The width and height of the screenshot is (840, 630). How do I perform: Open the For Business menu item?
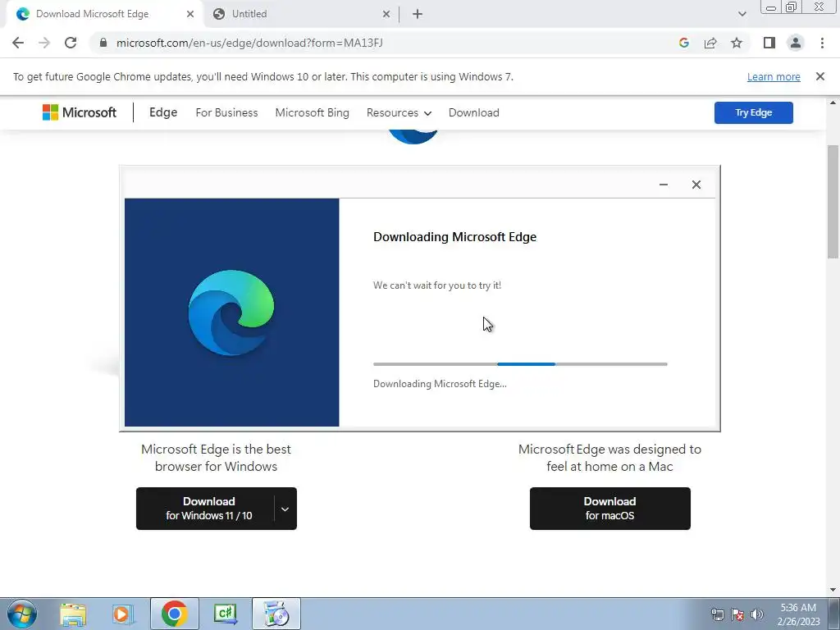tap(226, 112)
